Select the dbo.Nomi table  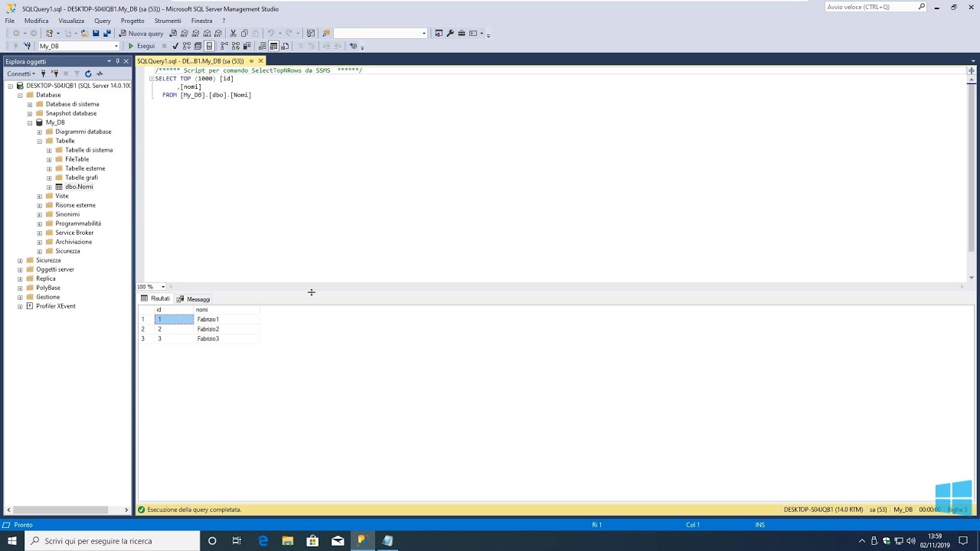click(79, 187)
